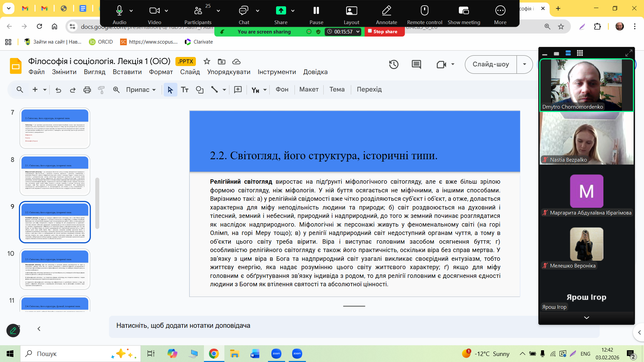Mute audio in Zoom toolbar

coord(119,11)
